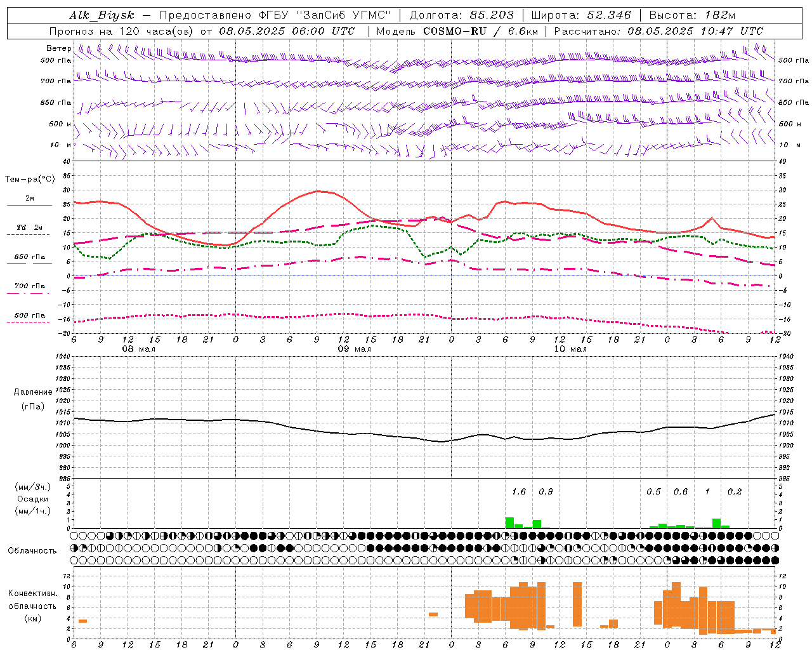Click the Рассчитано: 08.05.2025 10:47 UTC timestamp
The height and width of the screenshot is (650, 812).
pyautogui.click(x=658, y=31)
